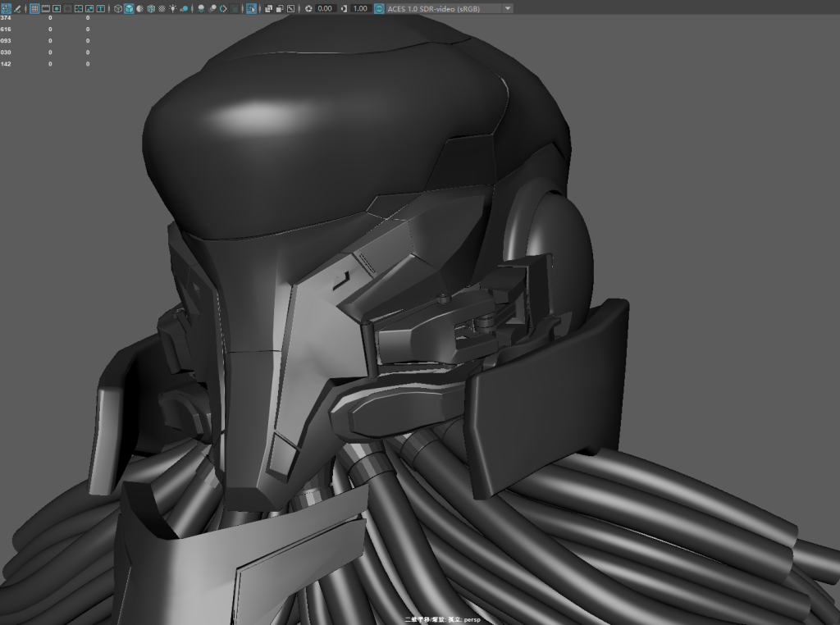Screen dimensions: 840x625
Task: Toggle Motion Blur in viewport
Action: coord(212,8)
